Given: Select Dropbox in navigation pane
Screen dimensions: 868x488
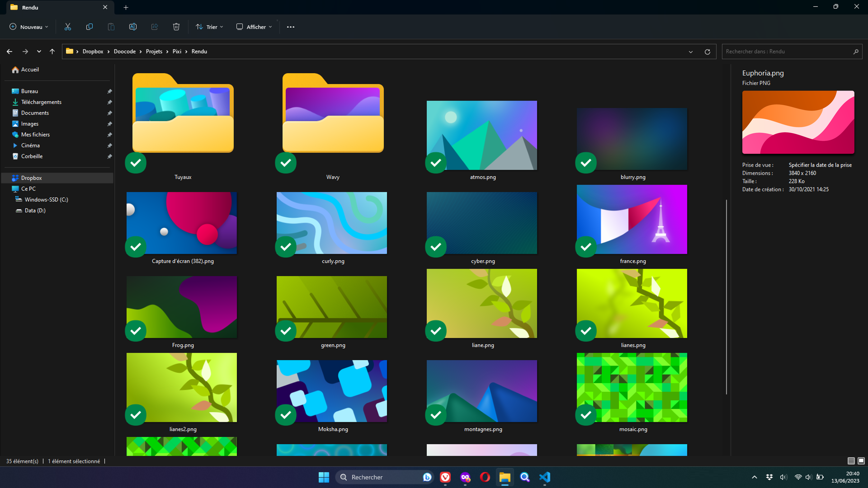Looking at the screenshot, I should tap(31, 178).
